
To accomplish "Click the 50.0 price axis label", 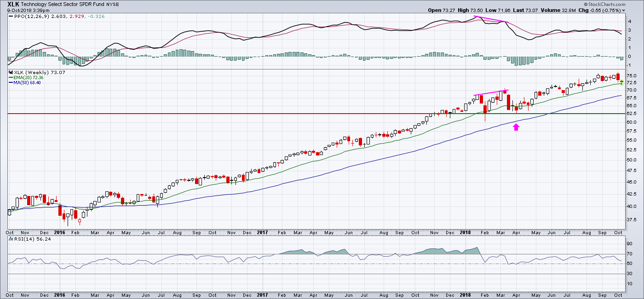I will [632, 160].
